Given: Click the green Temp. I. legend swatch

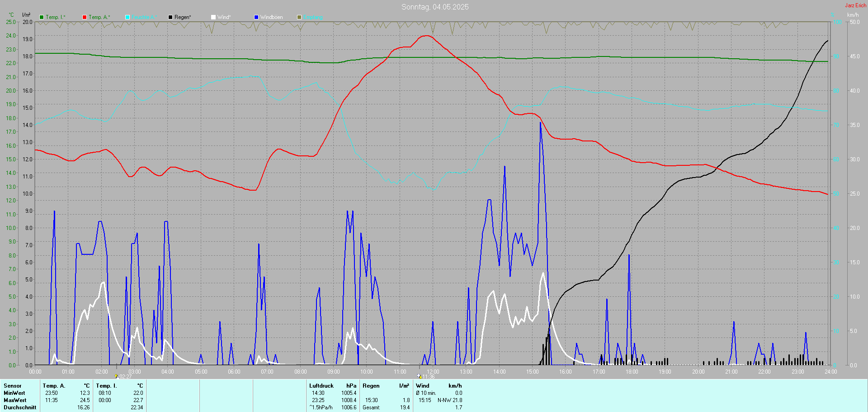Looking at the screenshot, I should coord(42,17).
